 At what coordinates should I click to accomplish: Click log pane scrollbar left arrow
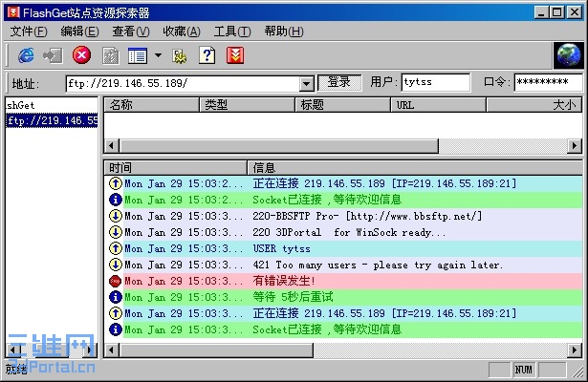pyautogui.click(x=111, y=350)
